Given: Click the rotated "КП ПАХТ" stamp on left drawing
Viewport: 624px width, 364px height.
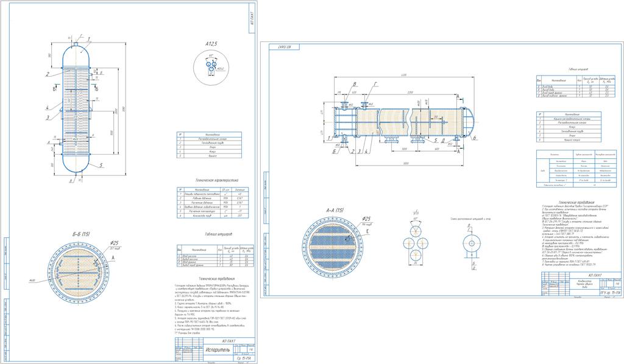Looking at the screenshot, I should click(x=252, y=18).
